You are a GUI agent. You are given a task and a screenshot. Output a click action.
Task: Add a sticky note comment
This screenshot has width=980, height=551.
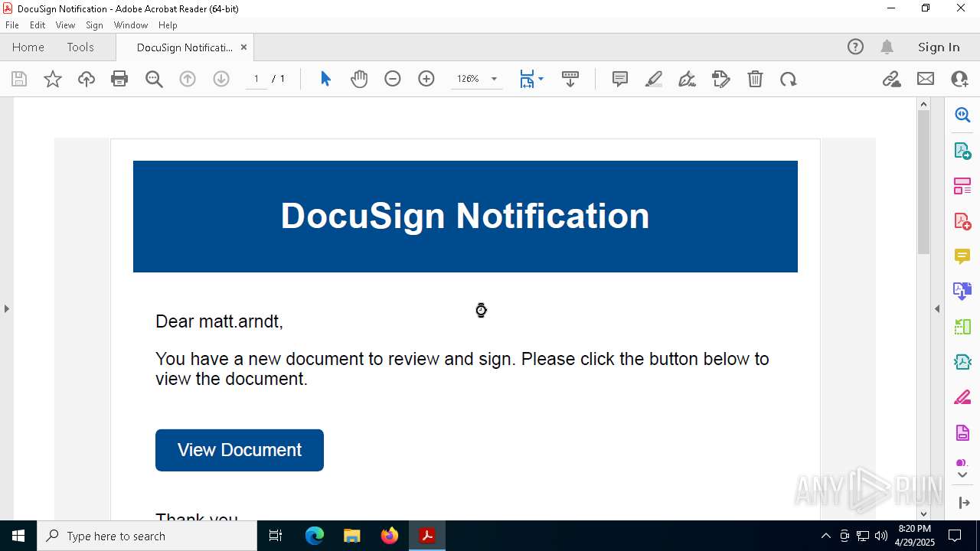coord(620,79)
